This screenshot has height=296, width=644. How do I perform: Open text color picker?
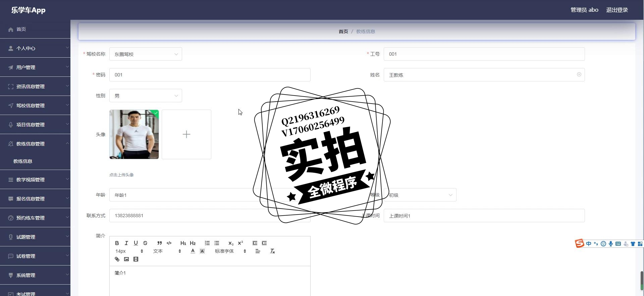click(193, 251)
